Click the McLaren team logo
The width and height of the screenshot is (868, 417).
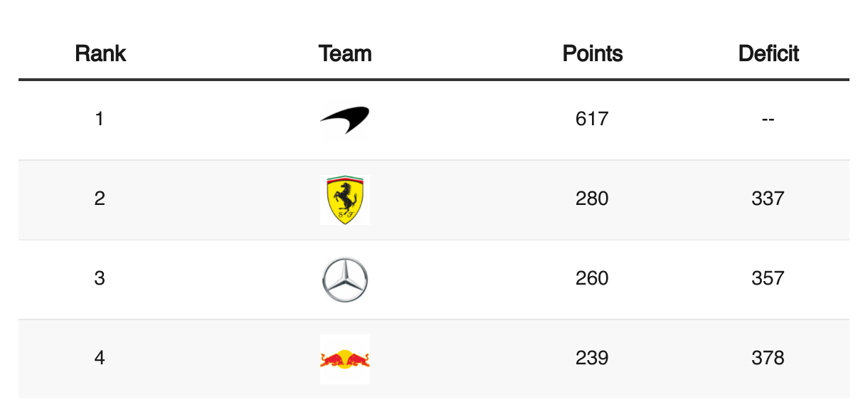coord(345,120)
